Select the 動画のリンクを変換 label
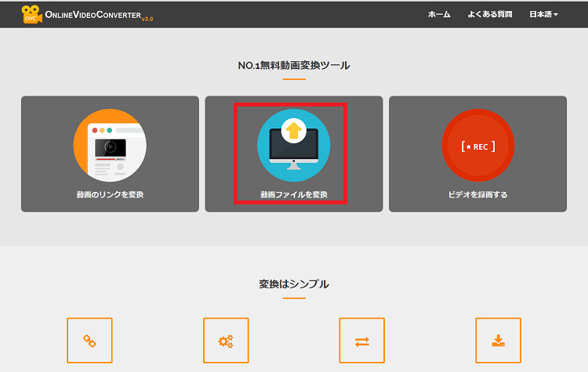 [110, 194]
